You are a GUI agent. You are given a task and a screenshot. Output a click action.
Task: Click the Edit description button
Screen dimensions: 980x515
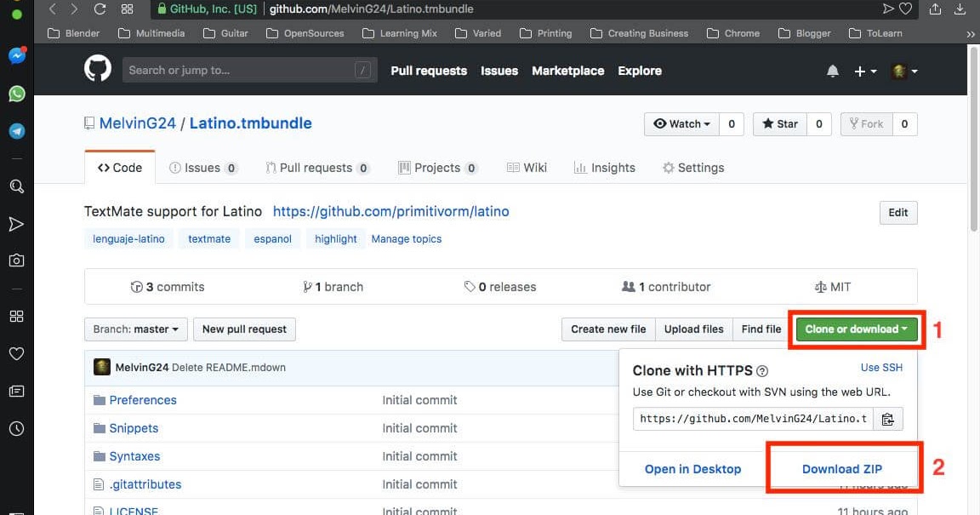coord(898,213)
